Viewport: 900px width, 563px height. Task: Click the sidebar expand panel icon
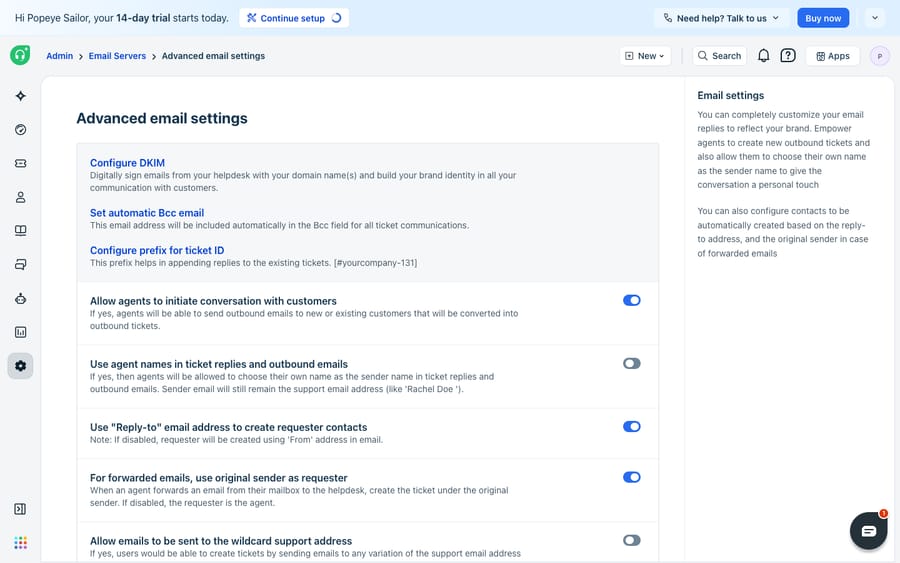pyautogui.click(x=20, y=509)
